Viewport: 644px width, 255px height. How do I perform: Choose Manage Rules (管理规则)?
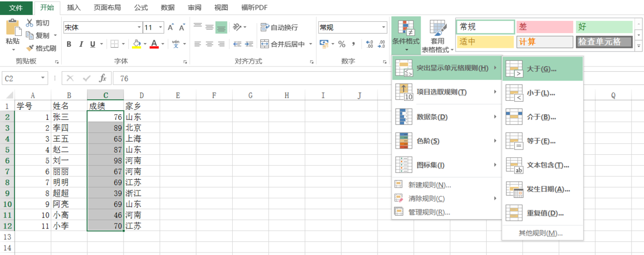(x=447, y=212)
